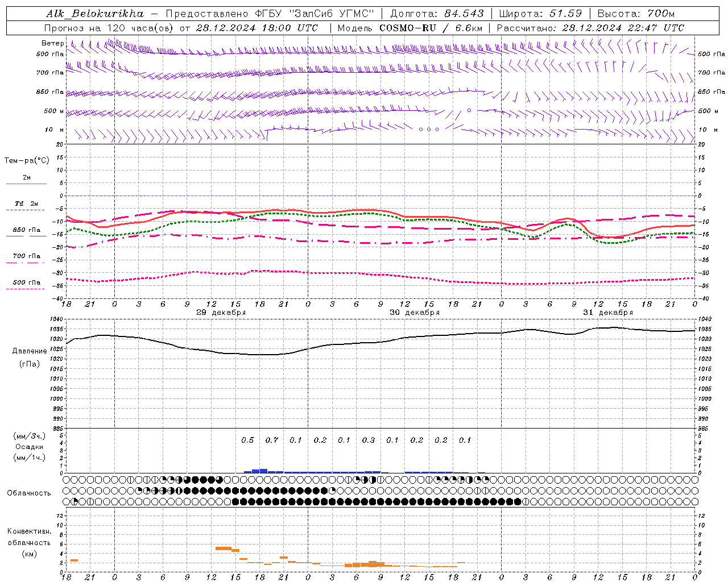This screenshot has width=728, height=582.
Task: Click the (гПа) unit under Давление
Action: (30, 364)
